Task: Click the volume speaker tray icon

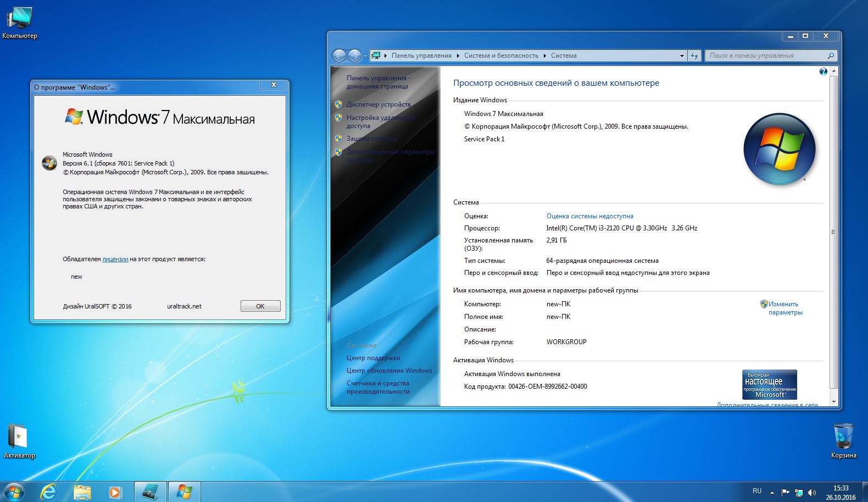Action: click(812, 493)
